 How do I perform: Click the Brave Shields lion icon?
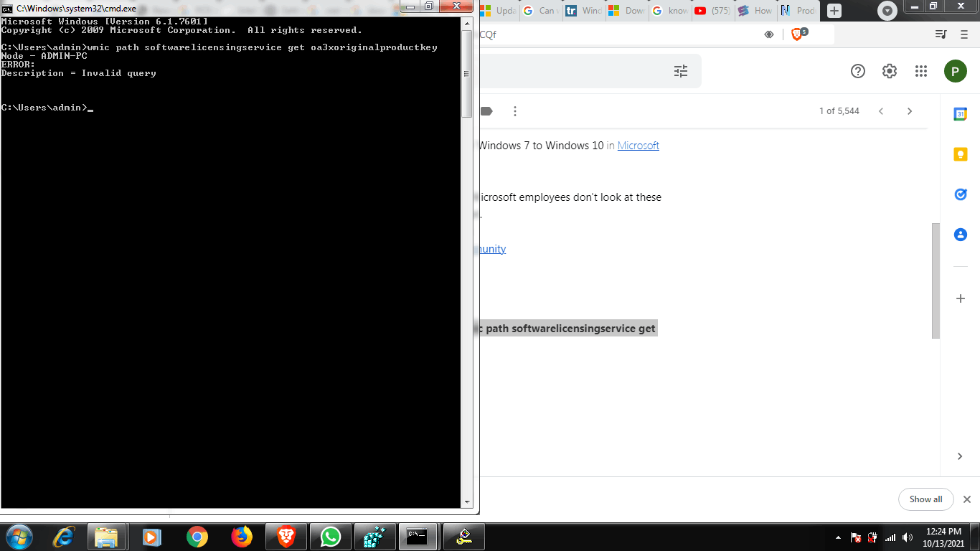pos(797,34)
